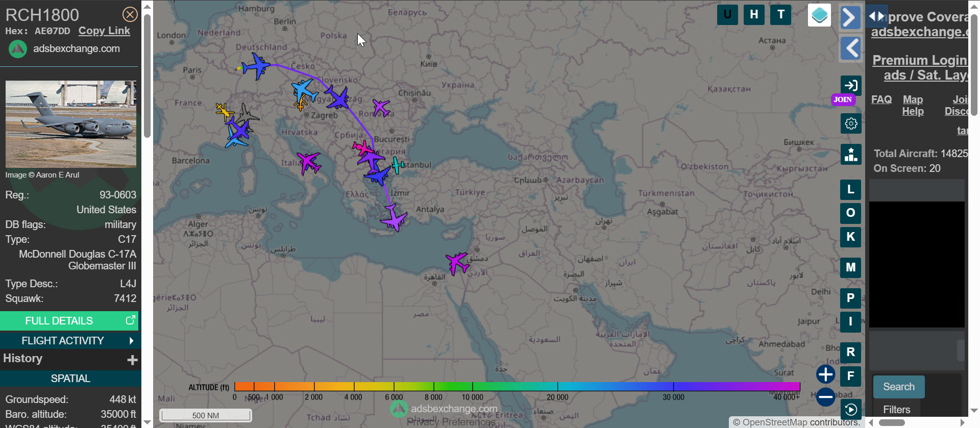Select the purple aircraft over Crete
The height and width of the screenshot is (428, 980).
[x=394, y=219]
